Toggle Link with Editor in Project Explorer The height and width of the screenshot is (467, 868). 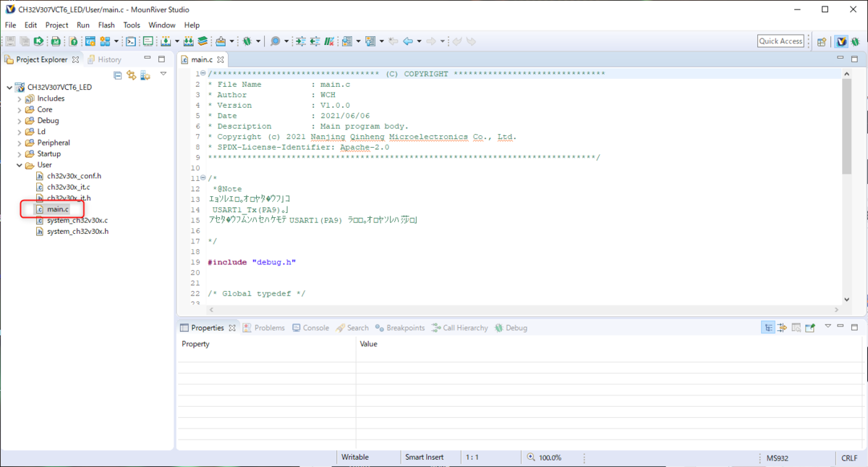click(131, 75)
